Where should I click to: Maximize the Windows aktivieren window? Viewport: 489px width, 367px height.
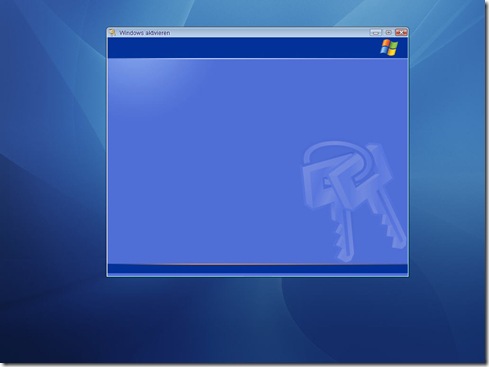388,32
